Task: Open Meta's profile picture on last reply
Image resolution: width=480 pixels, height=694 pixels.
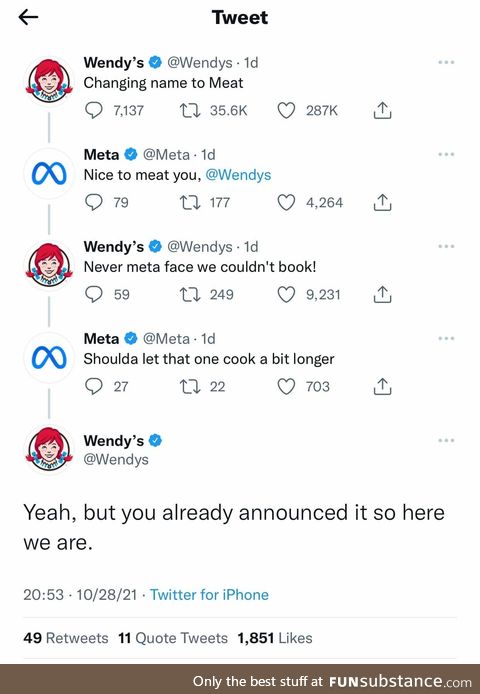Action: coord(49,358)
